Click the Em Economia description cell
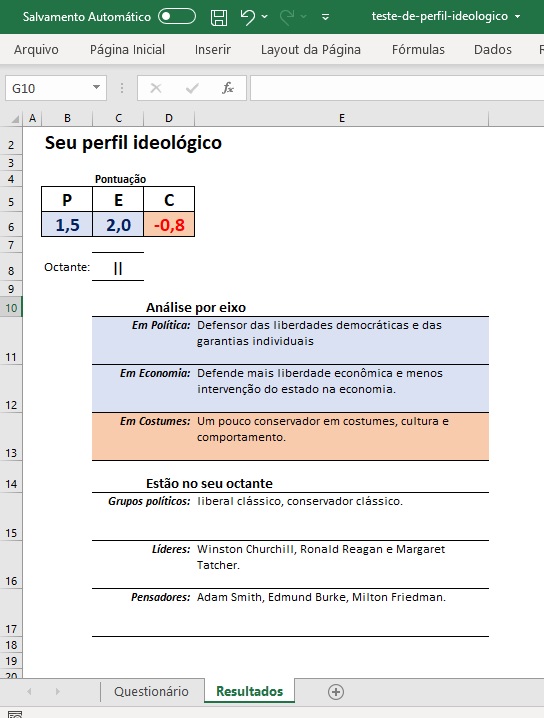Viewport: 544px width, 718px height. click(342, 389)
